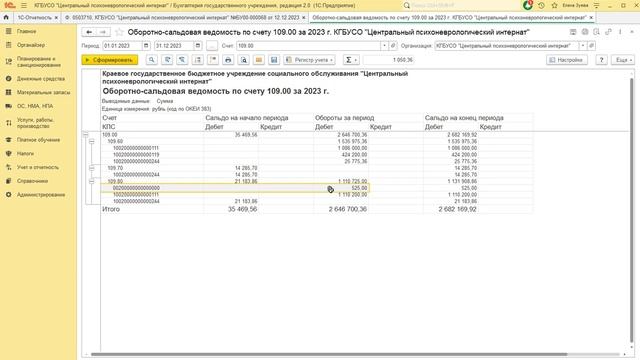The height and width of the screenshot is (360, 640).
Task: Open the Регистр учета dropdown
Action: click(x=309, y=60)
